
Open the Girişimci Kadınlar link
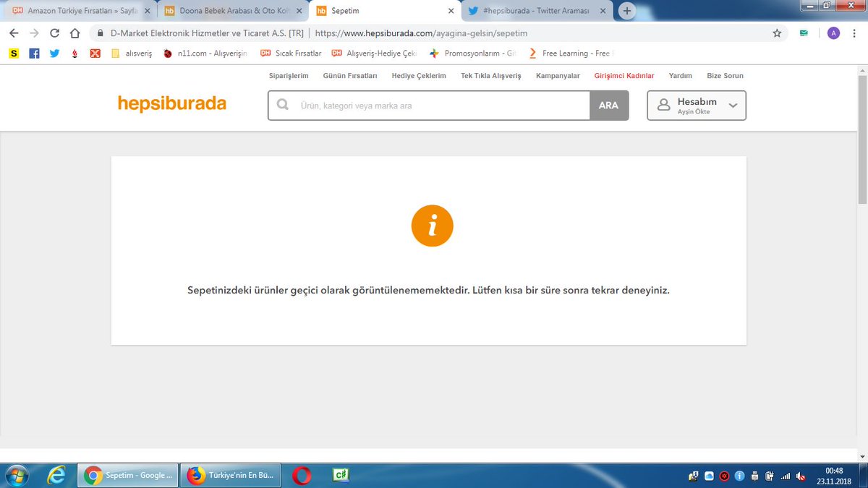624,75
